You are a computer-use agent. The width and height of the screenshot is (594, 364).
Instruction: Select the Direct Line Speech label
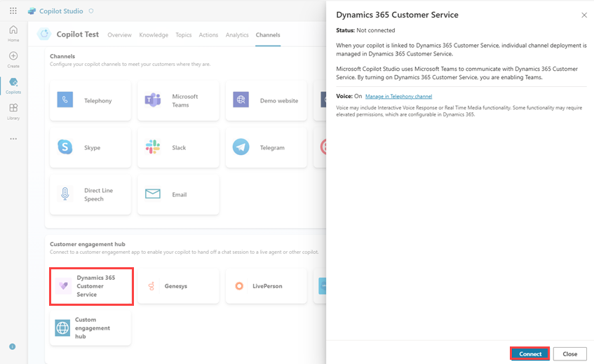pos(98,194)
